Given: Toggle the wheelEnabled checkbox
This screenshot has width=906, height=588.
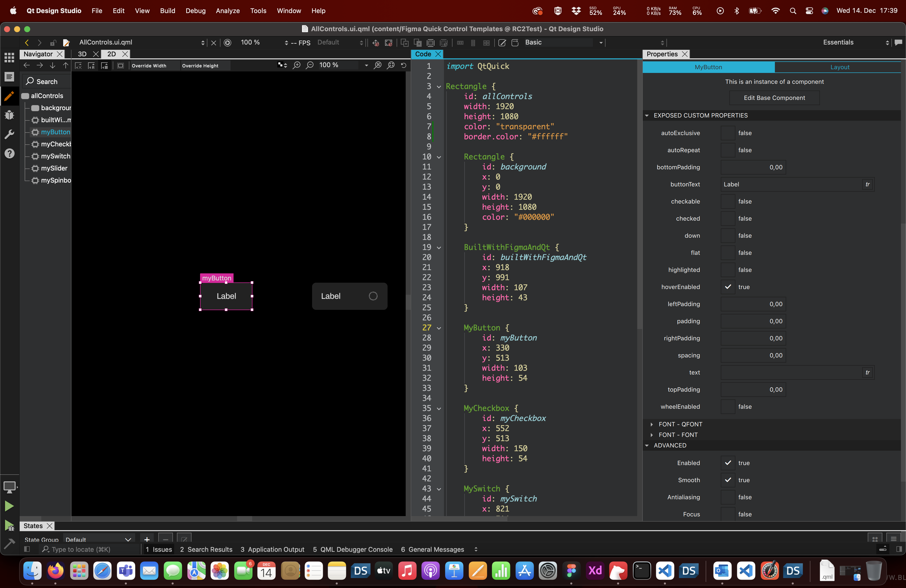Looking at the screenshot, I should 728,407.
